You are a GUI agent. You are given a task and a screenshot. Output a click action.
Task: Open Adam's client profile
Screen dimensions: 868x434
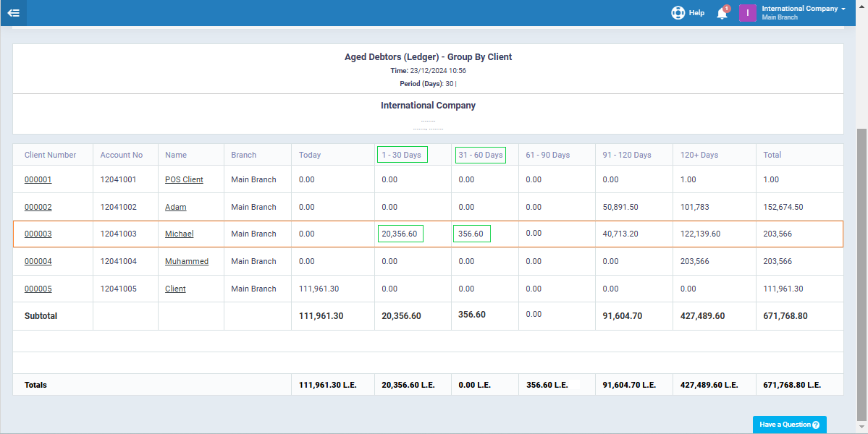175,207
